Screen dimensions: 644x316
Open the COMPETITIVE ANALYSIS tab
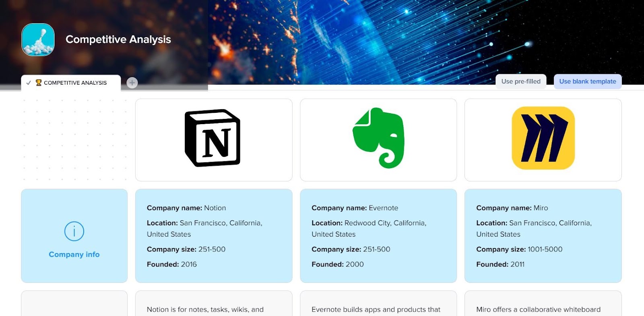71,83
